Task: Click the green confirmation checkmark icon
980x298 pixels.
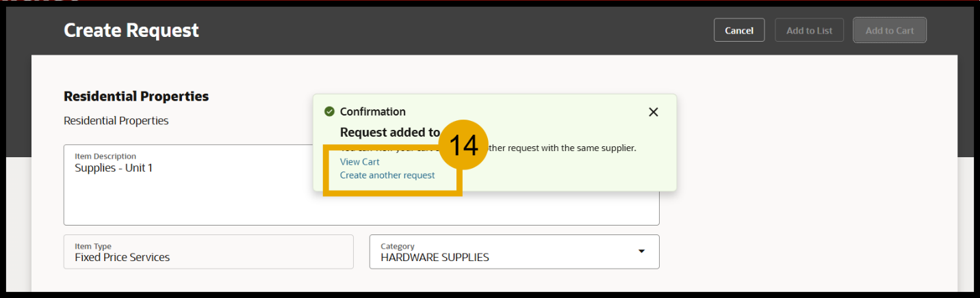Action: [329, 111]
